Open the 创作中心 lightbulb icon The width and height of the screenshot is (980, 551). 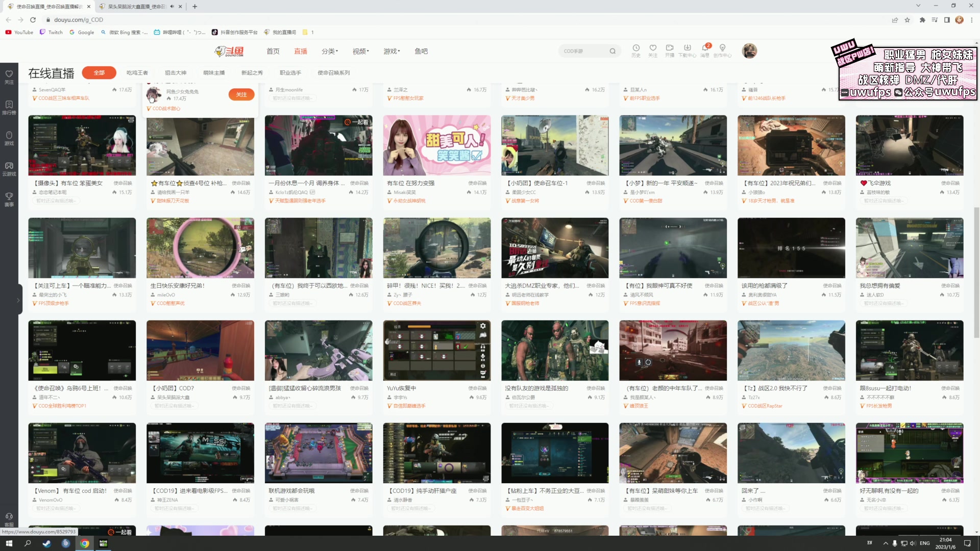tap(722, 51)
